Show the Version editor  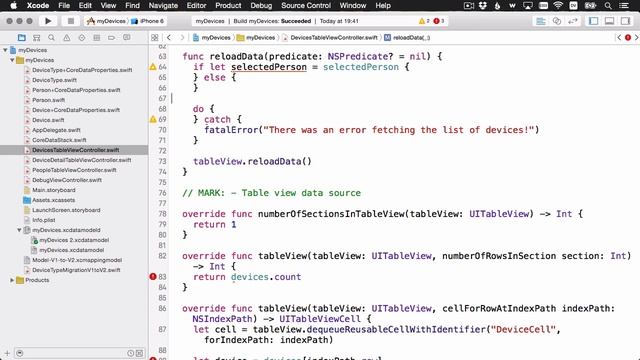pyautogui.click(x=573, y=21)
